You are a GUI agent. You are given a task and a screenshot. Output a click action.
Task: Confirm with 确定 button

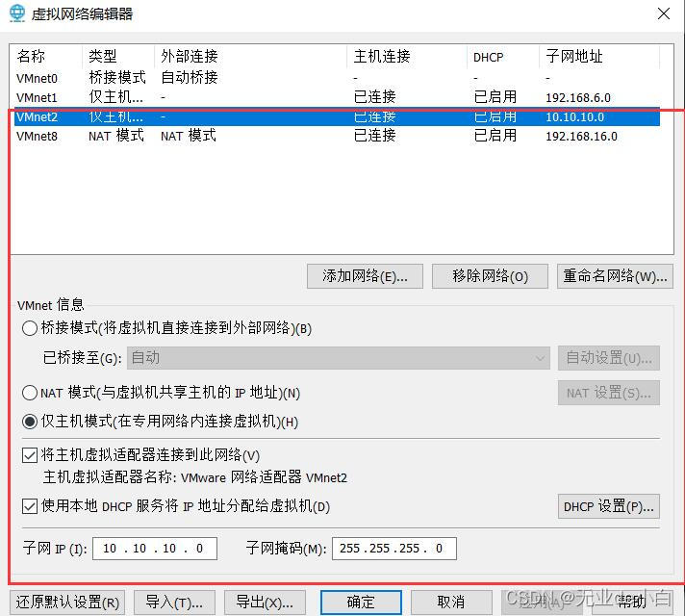[361, 603]
